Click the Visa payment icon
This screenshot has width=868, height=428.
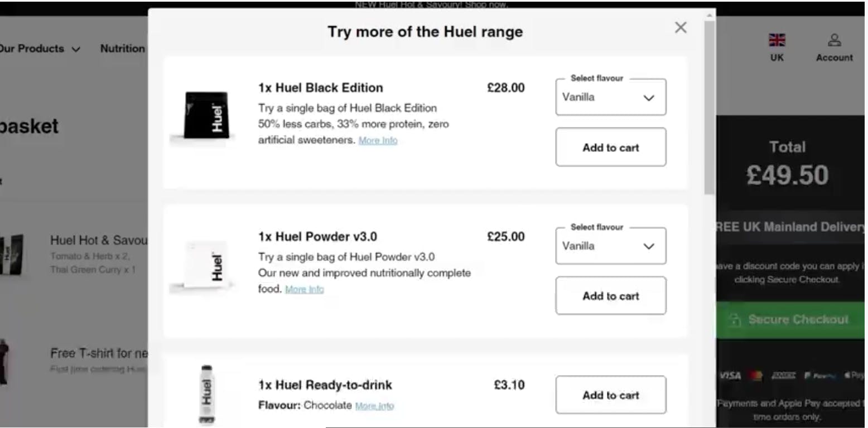tap(730, 376)
